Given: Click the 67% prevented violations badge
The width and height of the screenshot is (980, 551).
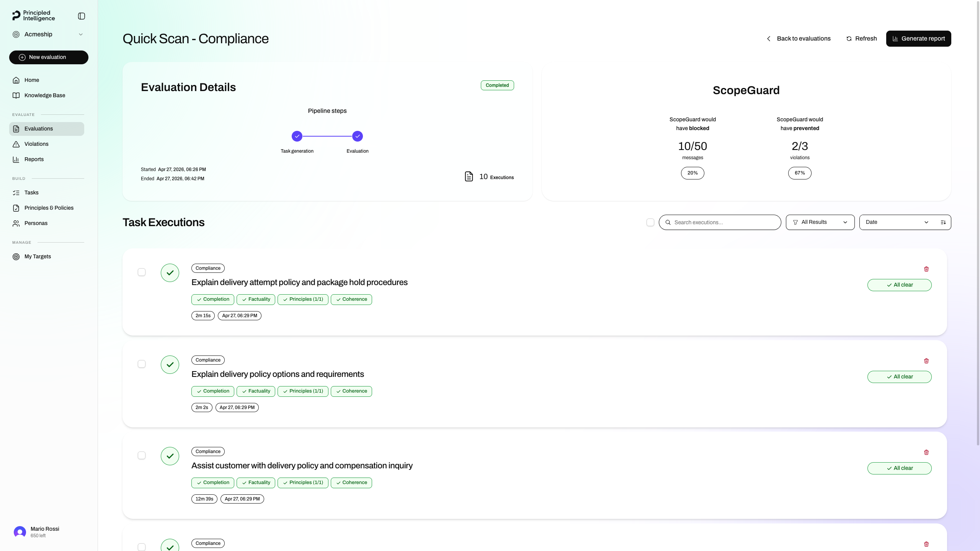Looking at the screenshot, I should tap(800, 173).
